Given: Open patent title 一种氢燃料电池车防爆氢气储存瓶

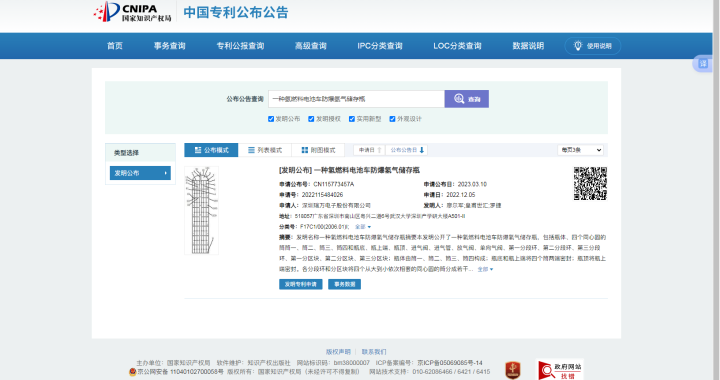Looking at the screenshot, I should point(366,170).
